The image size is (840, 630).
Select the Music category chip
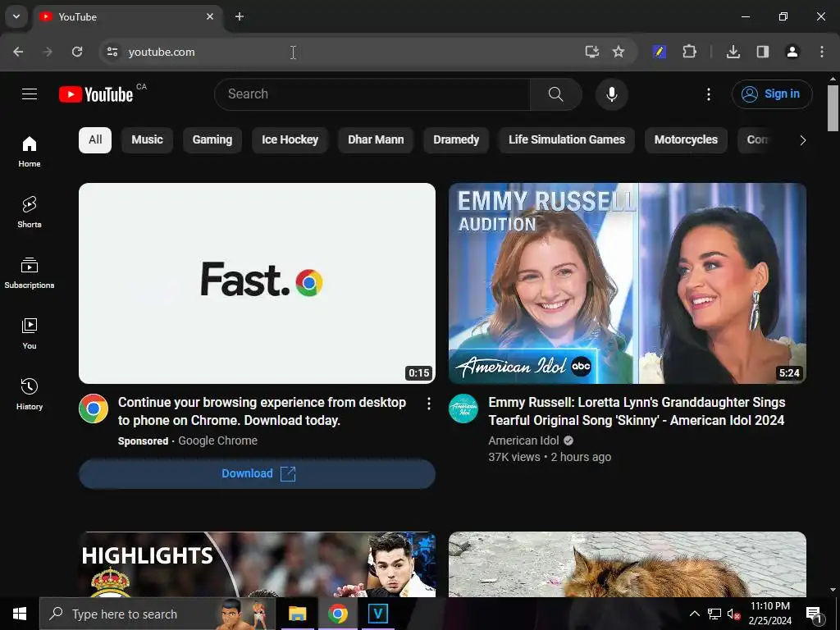[x=148, y=139]
